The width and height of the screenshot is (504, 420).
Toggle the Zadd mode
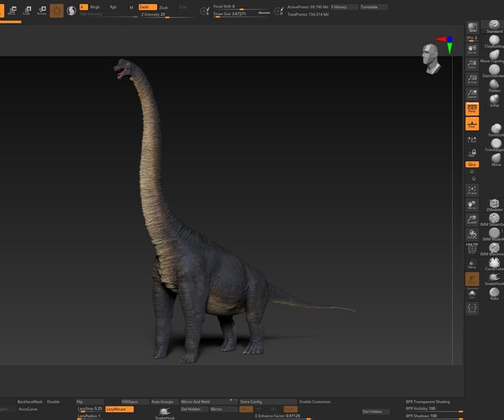148,7
